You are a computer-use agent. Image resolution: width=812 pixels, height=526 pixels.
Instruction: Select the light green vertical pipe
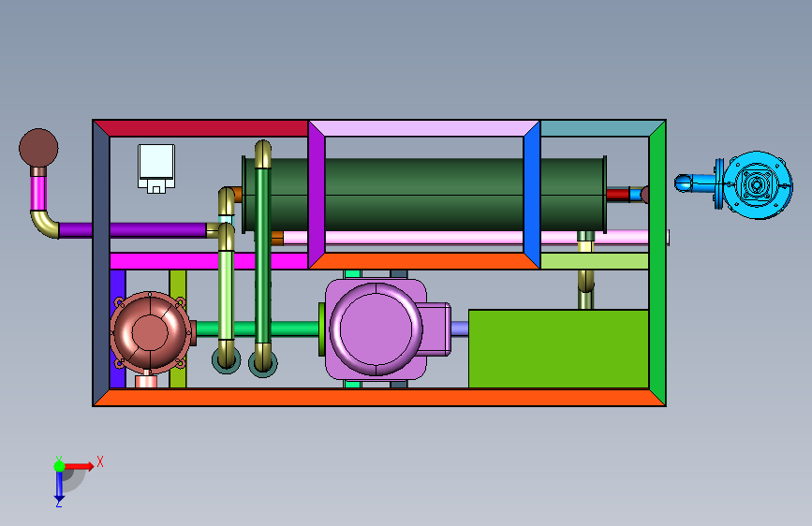pyautogui.click(x=226, y=295)
